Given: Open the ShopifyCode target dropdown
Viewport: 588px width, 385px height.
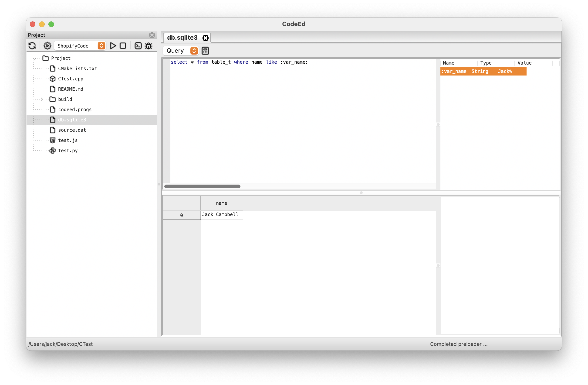Looking at the screenshot, I should coord(80,46).
